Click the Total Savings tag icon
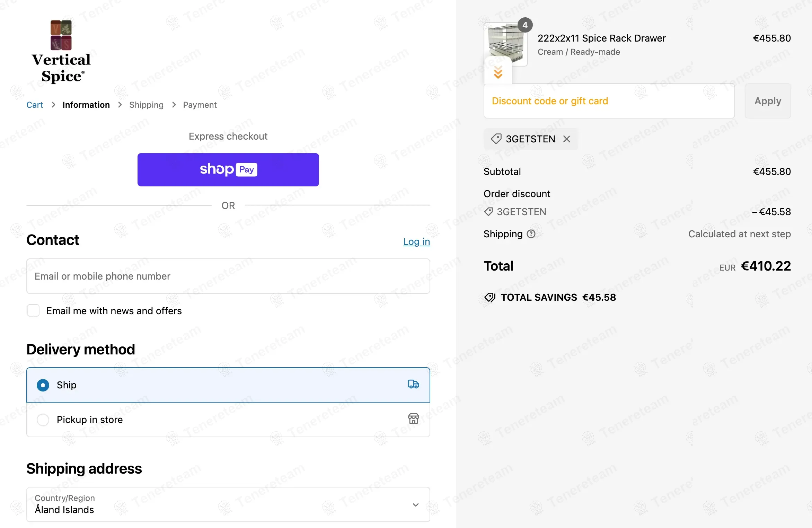Image resolution: width=812 pixels, height=528 pixels. pyautogui.click(x=490, y=297)
